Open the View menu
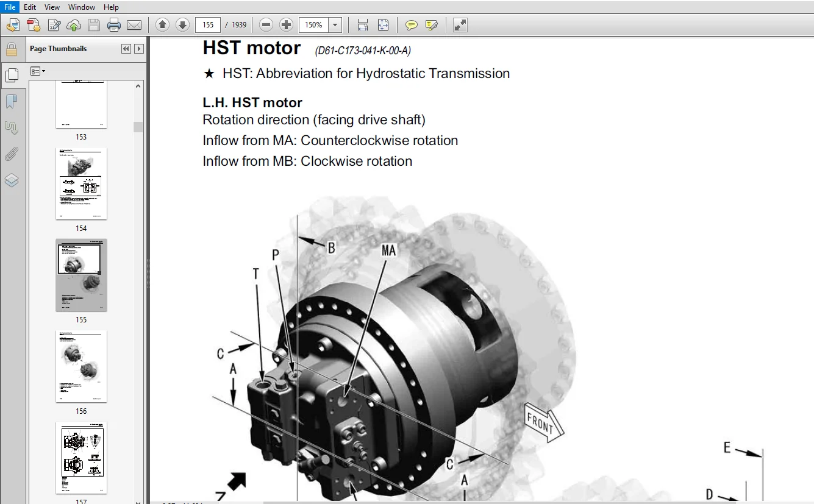 52,7
